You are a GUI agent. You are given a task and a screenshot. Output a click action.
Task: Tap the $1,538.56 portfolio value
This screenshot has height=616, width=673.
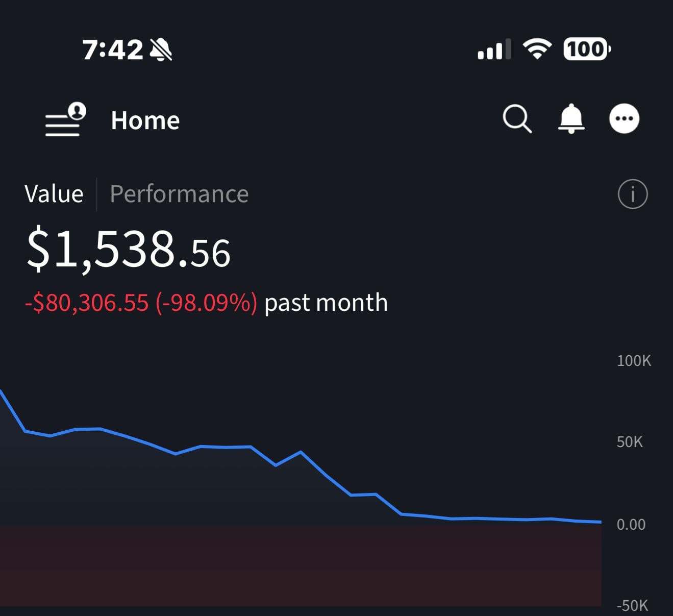pyautogui.click(x=128, y=249)
